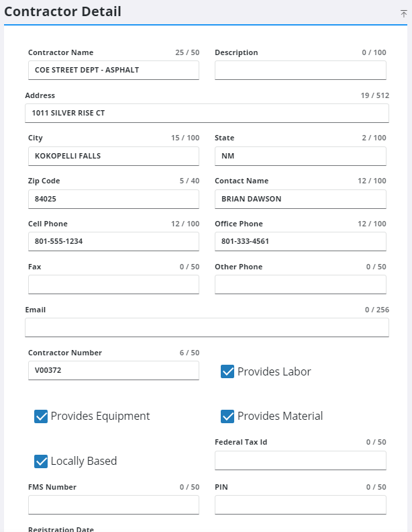Click into the Address field
Image resolution: width=412 pixels, height=532 pixels.
207,114
